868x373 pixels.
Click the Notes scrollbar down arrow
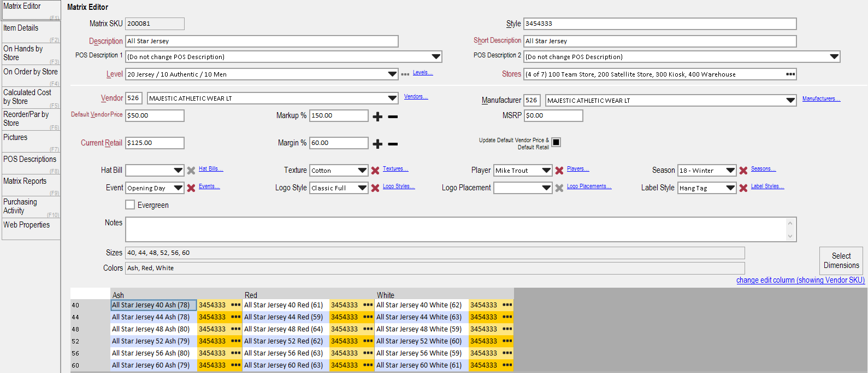pyautogui.click(x=790, y=236)
